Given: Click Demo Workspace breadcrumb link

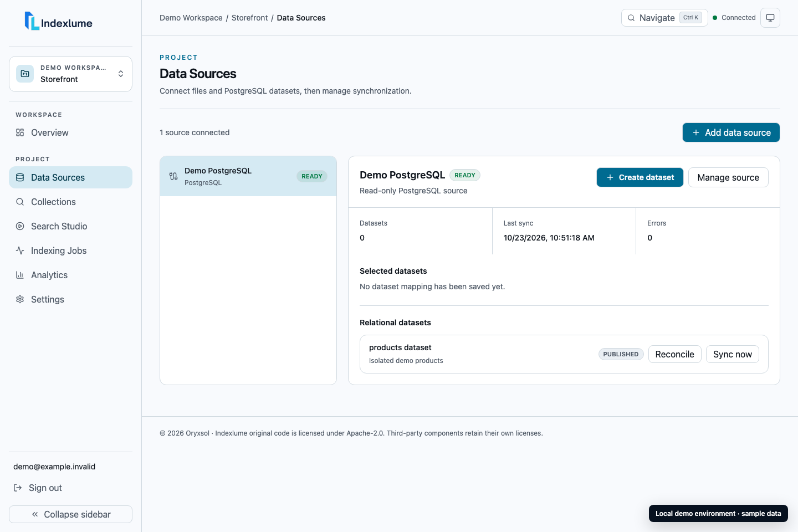Looking at the screenshot, I should pyautogui.click(x=191, y=18).
